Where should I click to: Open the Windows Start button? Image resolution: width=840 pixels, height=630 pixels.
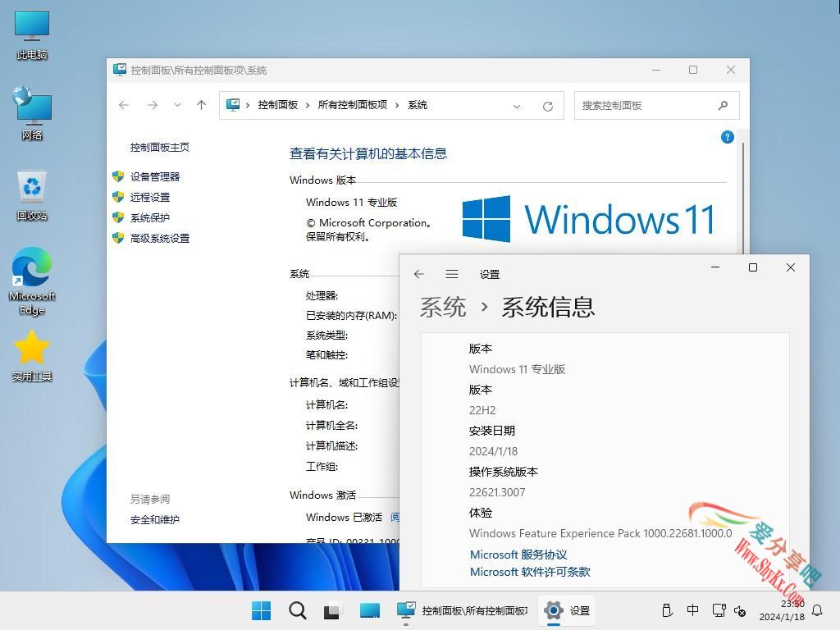coord(262,610)
